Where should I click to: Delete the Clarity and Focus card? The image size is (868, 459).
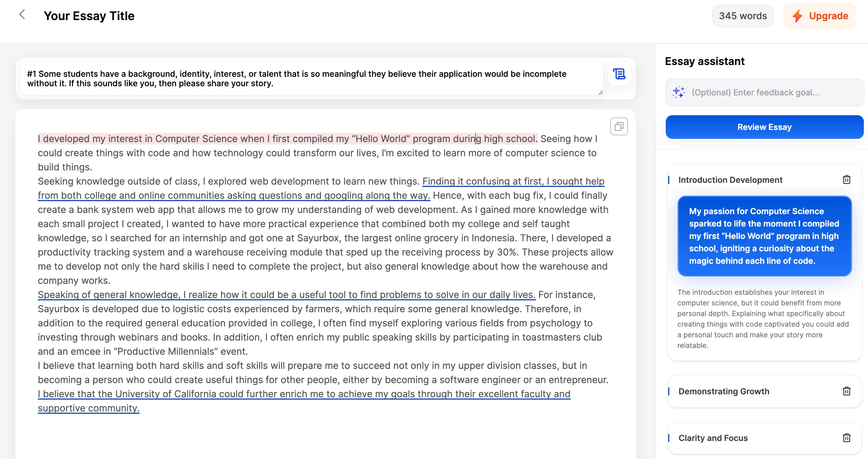pos(846,438)
